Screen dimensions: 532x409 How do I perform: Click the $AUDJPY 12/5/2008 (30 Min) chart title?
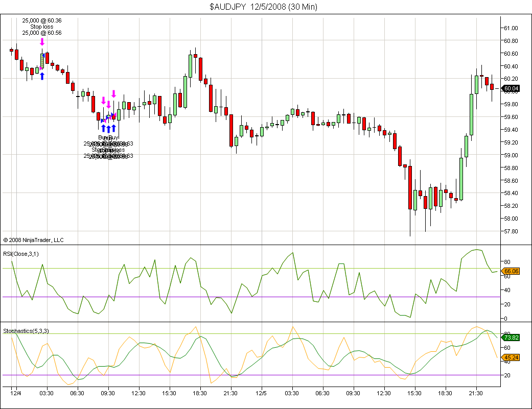(263, 7)
